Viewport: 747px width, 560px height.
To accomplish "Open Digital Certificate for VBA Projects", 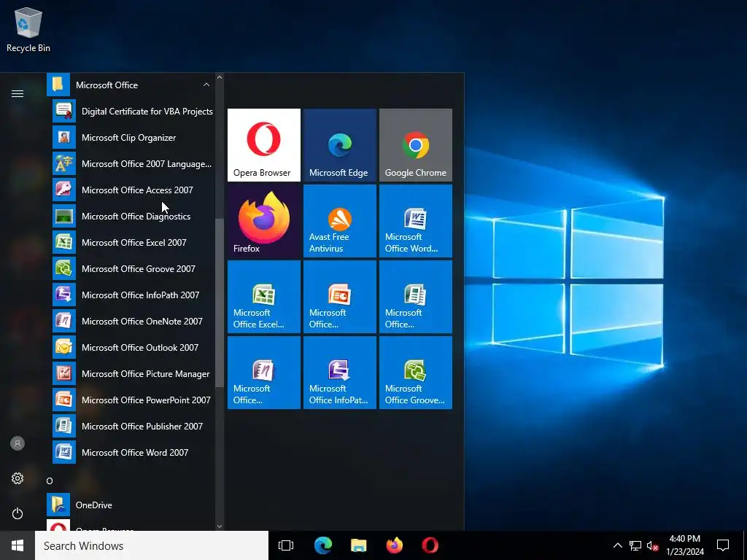I will pyautogui.click(x=133, y=112).
